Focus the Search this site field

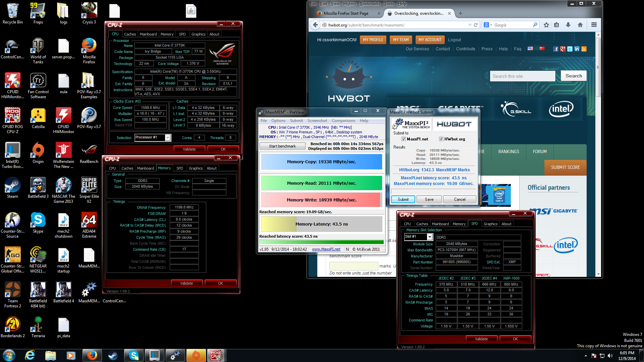click(523, 76)
